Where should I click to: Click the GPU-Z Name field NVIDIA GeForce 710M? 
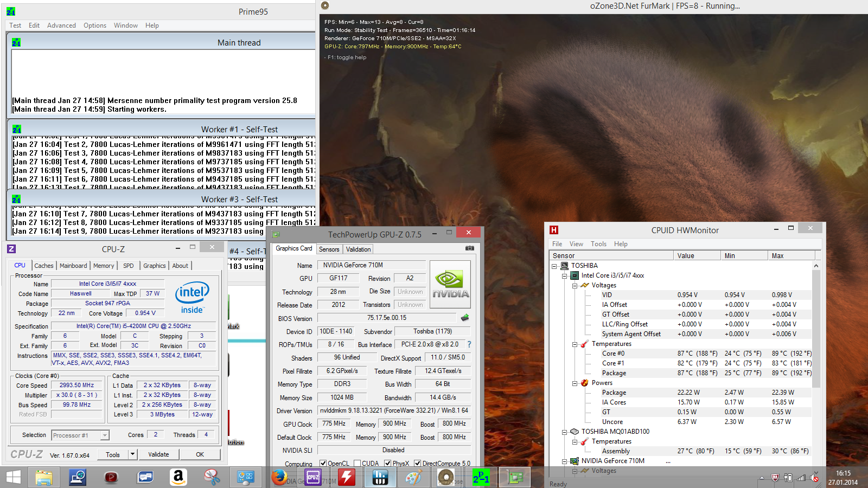pyautogui.click(x=372, y=265)
